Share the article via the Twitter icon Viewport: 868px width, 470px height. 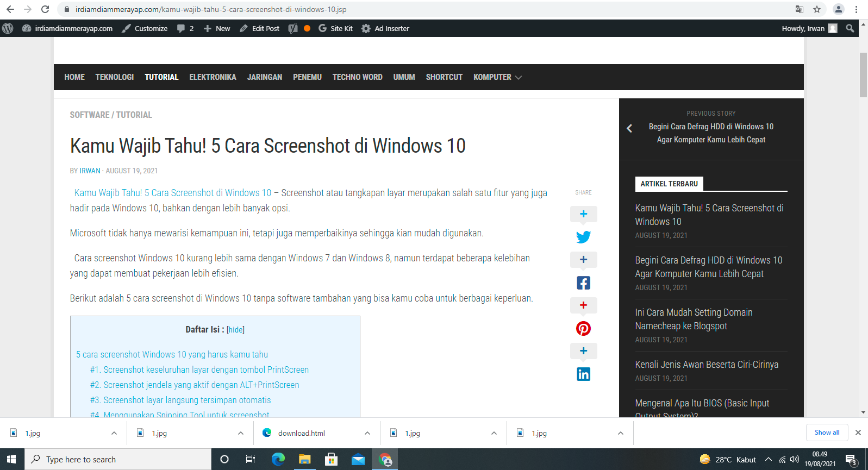(x=583, y=237)
